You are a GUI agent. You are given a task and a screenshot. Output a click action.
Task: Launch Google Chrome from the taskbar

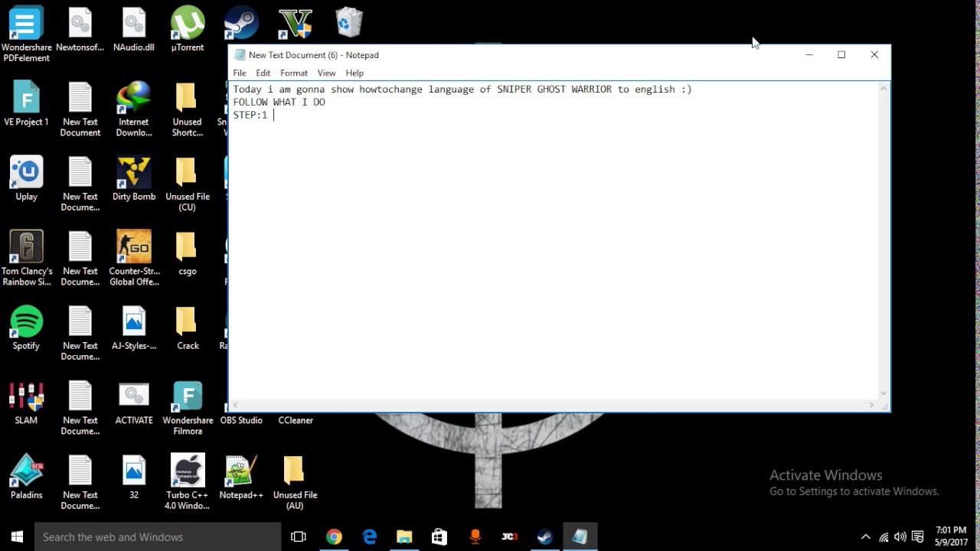[x=334, y=536]
